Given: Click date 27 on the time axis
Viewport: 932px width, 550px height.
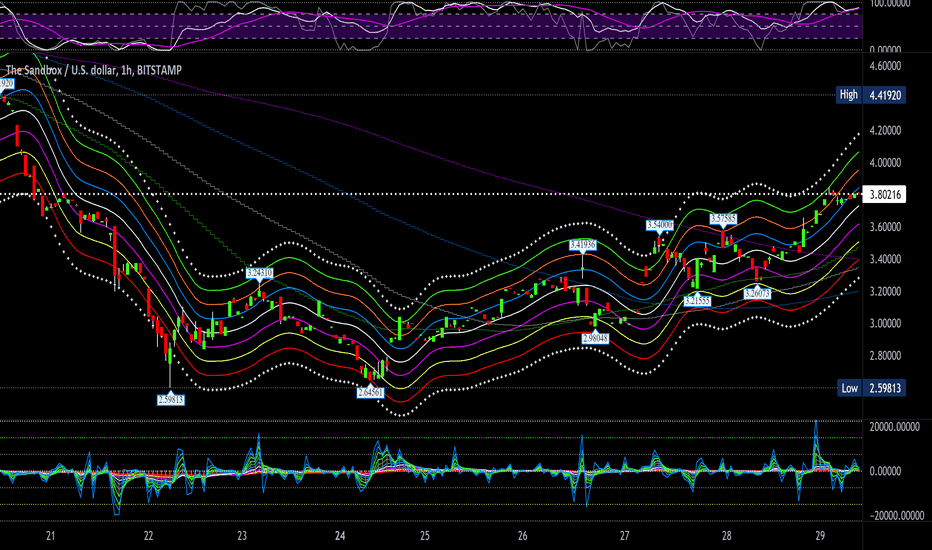Looking at the screenshot, I should tap(624, 536).
